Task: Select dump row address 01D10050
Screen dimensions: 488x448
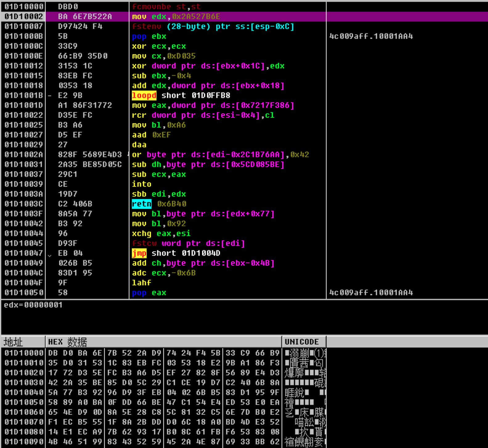Action: (24, 402)
